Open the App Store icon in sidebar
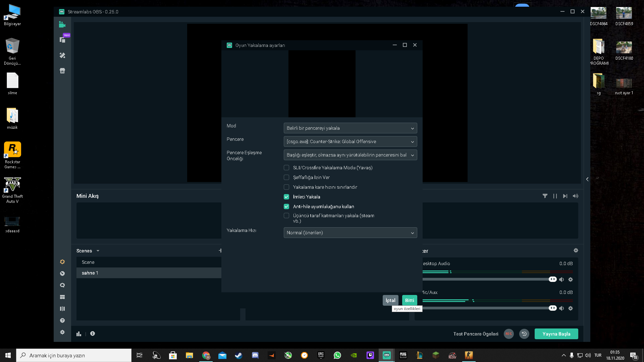644x362 pixels. [x=62, y=71]
